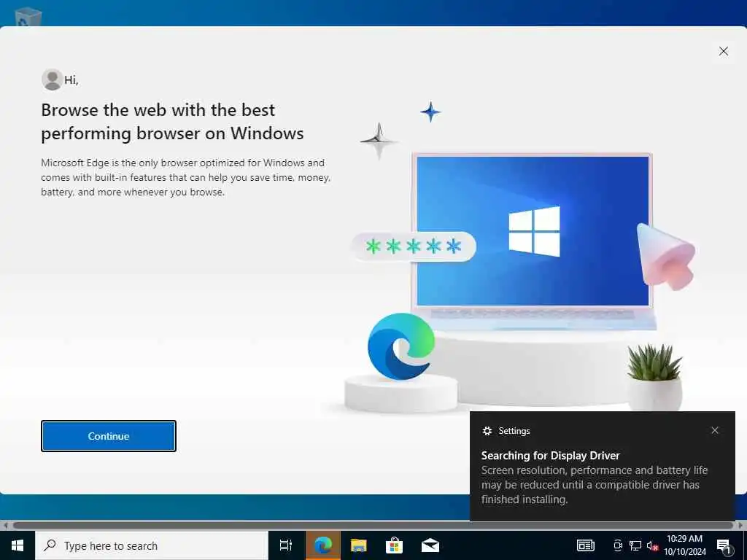Screen dimensions: 747x560
Task: Open network status from system tray
Action: coord(635,545)
